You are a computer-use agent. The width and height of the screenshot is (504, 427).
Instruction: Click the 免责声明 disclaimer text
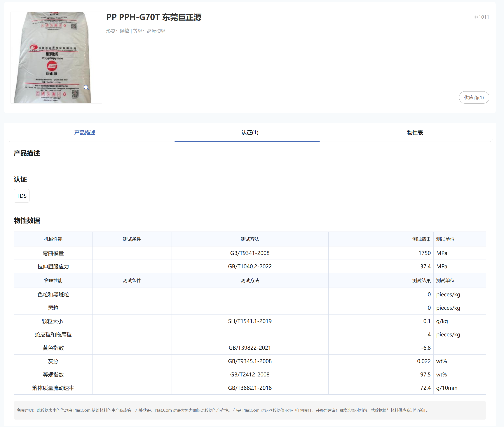click(223, 410)
